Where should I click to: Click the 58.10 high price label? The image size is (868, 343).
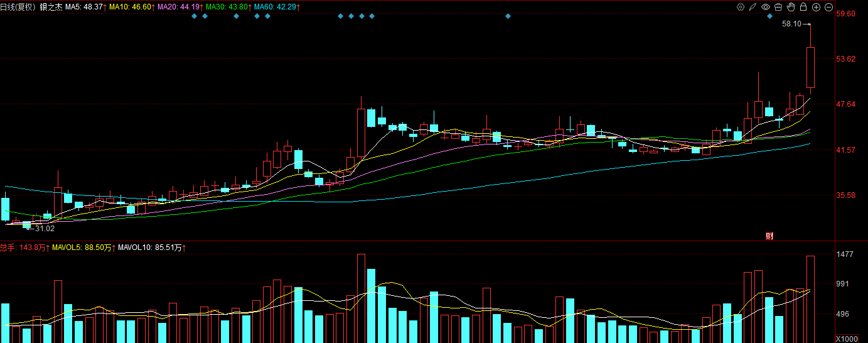click(x=791, y=24)
